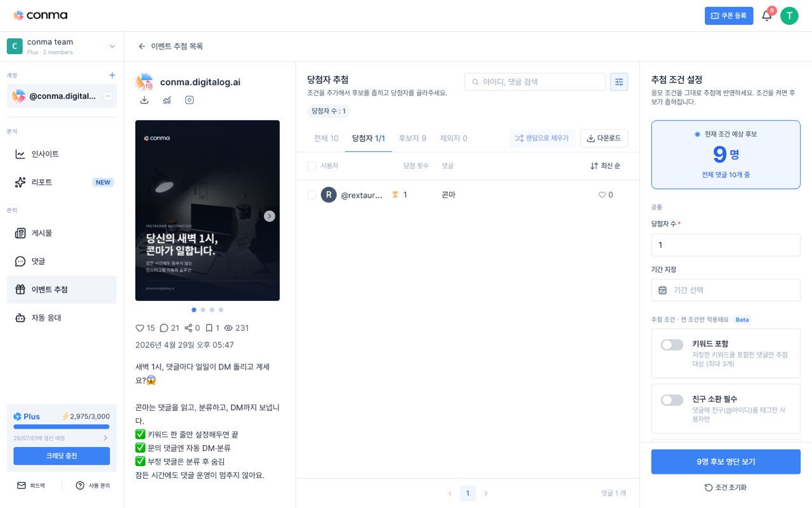Expand the 26/07/01에 갱신 예정 chevron

(105, 438)
